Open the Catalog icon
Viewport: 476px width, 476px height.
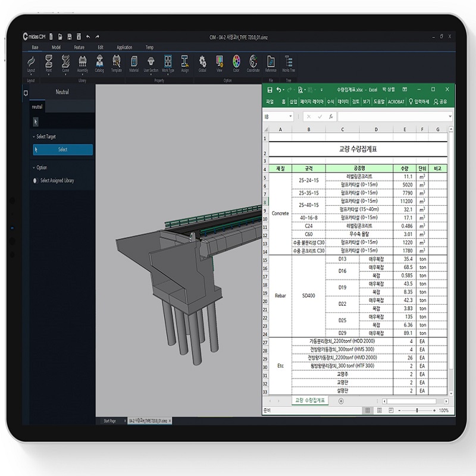click(x=99, y=64)
